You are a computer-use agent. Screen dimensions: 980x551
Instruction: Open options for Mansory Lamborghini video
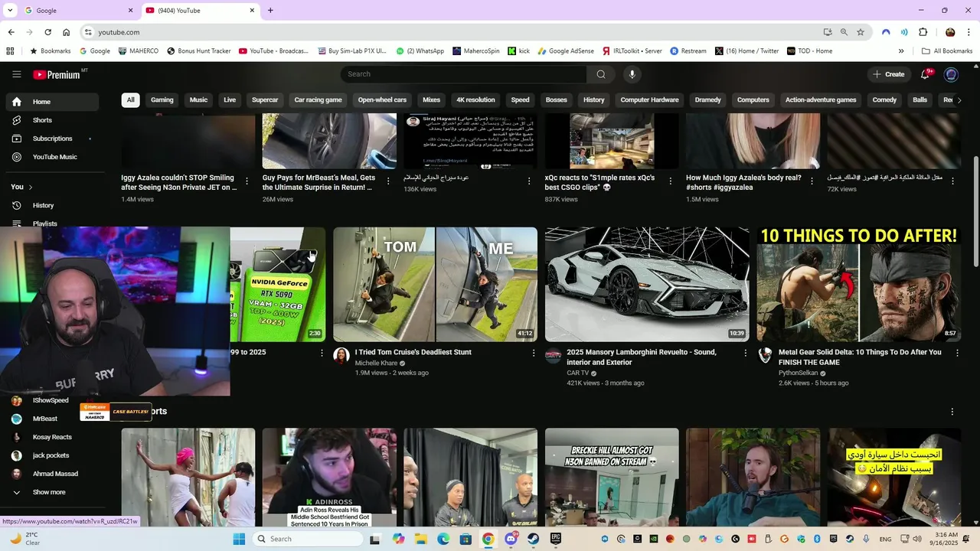tap(746, 353)
